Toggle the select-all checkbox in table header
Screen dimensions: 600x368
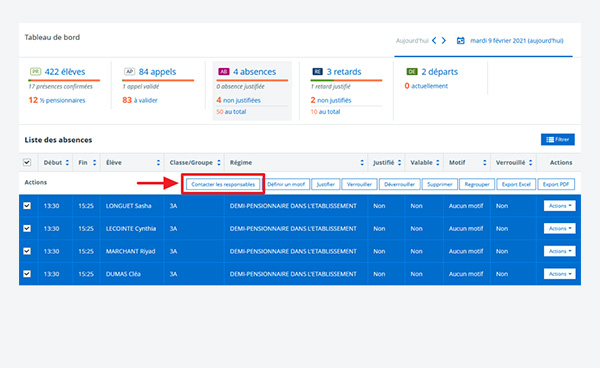click(27, 163)
